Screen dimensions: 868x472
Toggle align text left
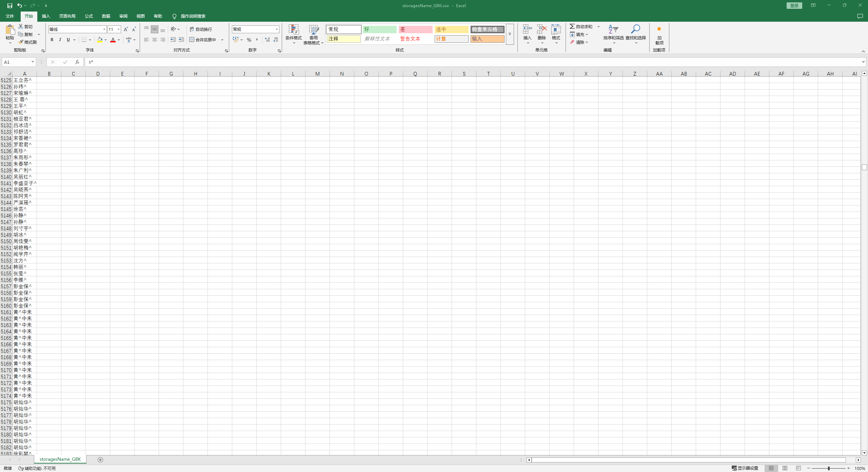pos(146,40)
